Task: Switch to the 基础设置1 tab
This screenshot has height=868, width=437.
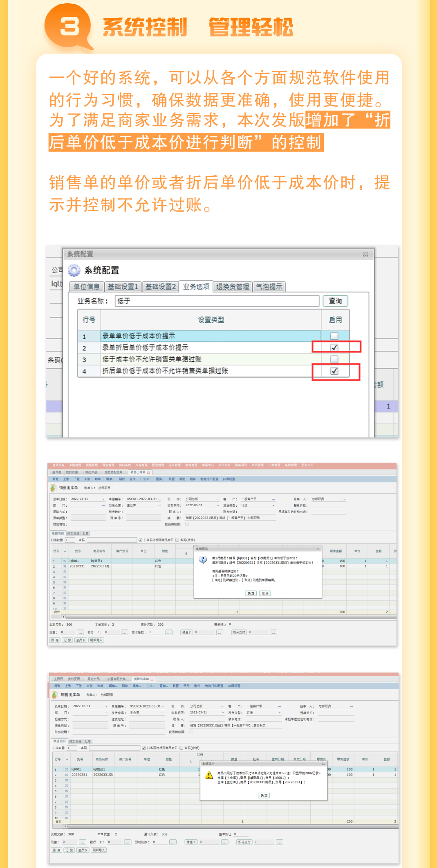Action: 123,286
